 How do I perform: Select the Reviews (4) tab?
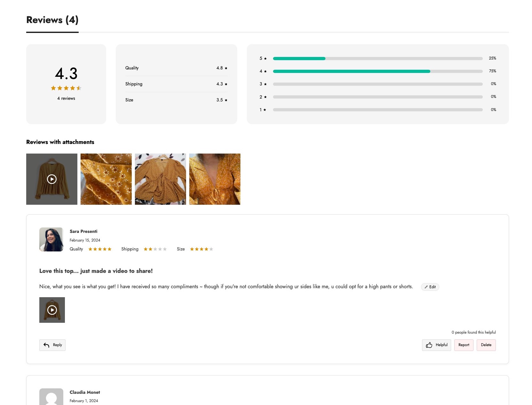coord(52,20)
